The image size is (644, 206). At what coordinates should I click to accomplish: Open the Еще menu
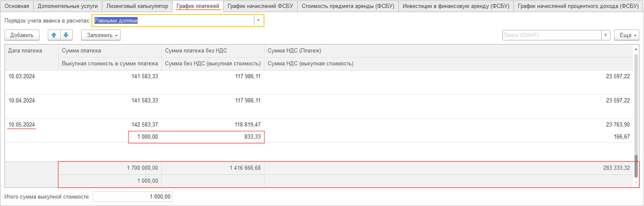point(627,35)
